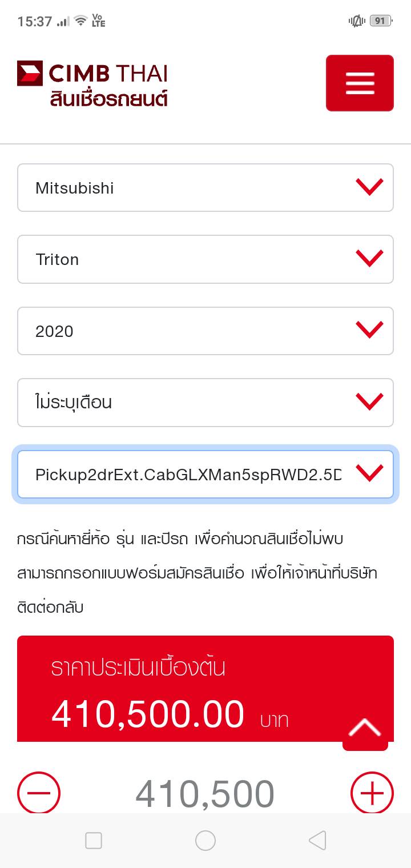
Task: Tap the scroll-to-top arrow button
Action: click(365, 728)
